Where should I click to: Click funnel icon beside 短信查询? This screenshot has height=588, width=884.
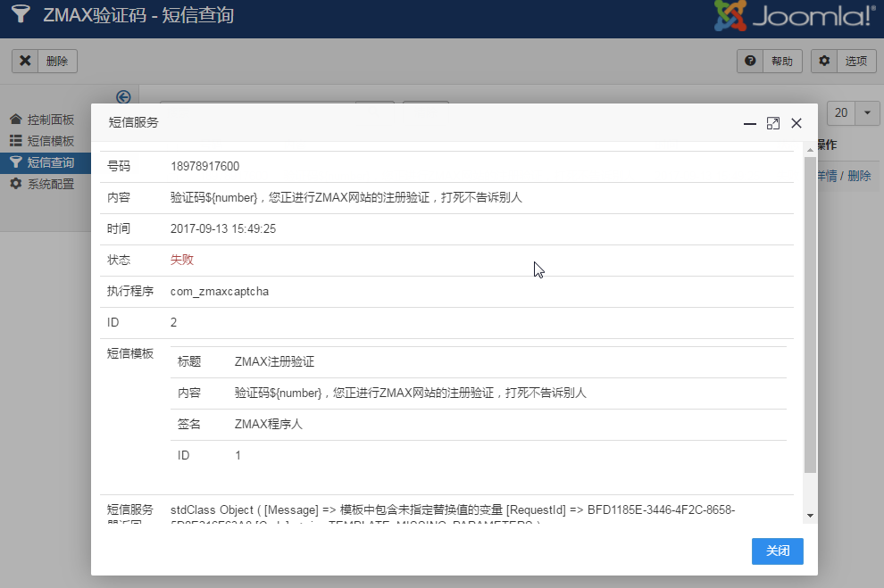click(x=16, y=162)
